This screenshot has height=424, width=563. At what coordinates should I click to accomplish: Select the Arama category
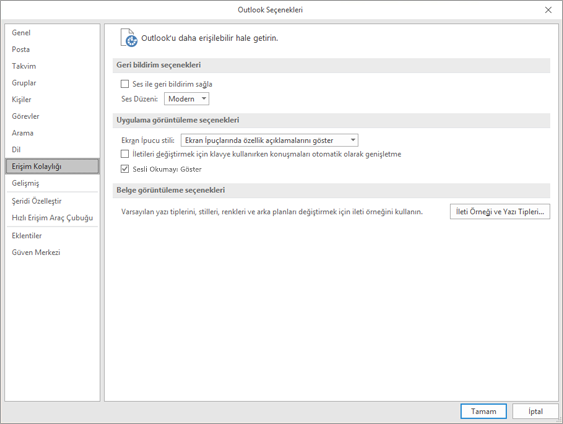point(52,133)
